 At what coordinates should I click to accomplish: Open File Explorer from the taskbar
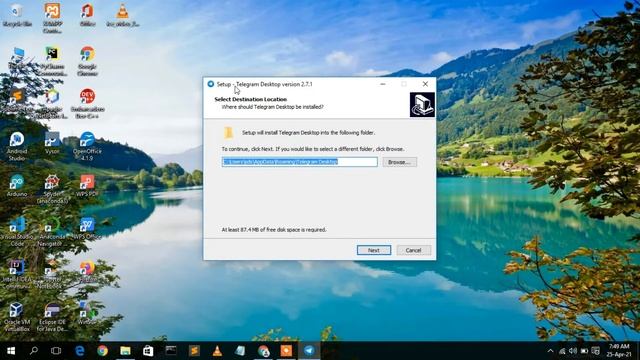[x=125, y=351]
